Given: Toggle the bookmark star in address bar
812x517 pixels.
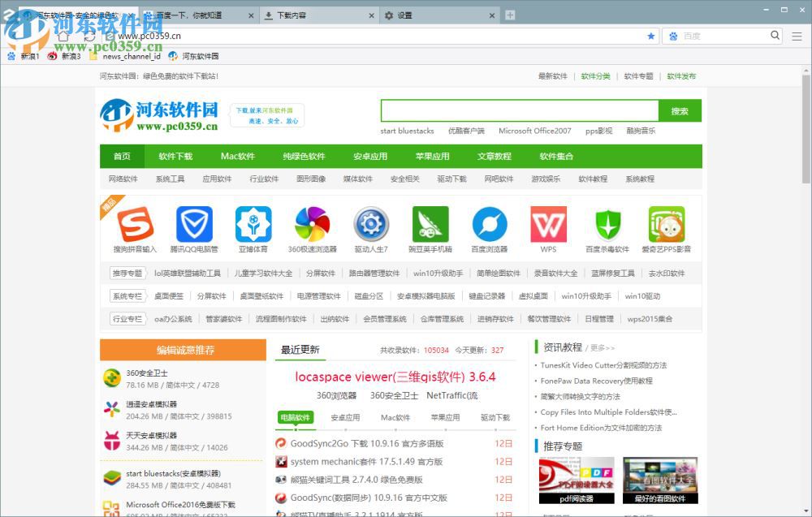Looking at the screenshot, I should click(x=652, y=36).
